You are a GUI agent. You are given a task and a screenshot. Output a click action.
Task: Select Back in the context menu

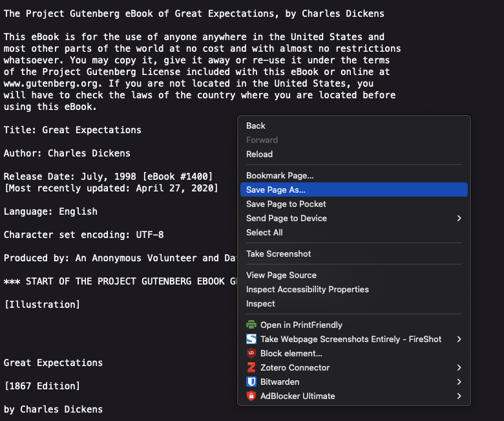(256, 125)
